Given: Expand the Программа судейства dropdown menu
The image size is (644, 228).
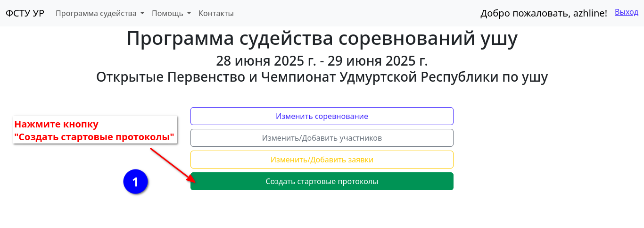Looking at the screenshot, I should (99, 13).
